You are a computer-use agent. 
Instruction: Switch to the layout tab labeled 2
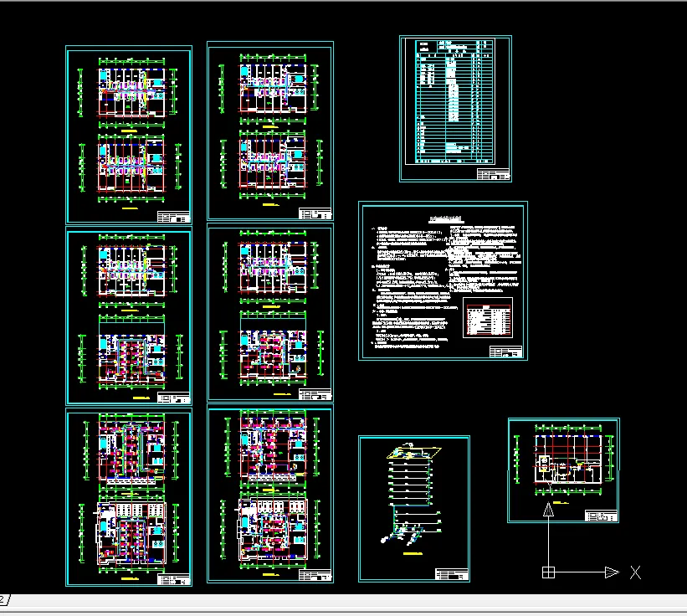3,599
